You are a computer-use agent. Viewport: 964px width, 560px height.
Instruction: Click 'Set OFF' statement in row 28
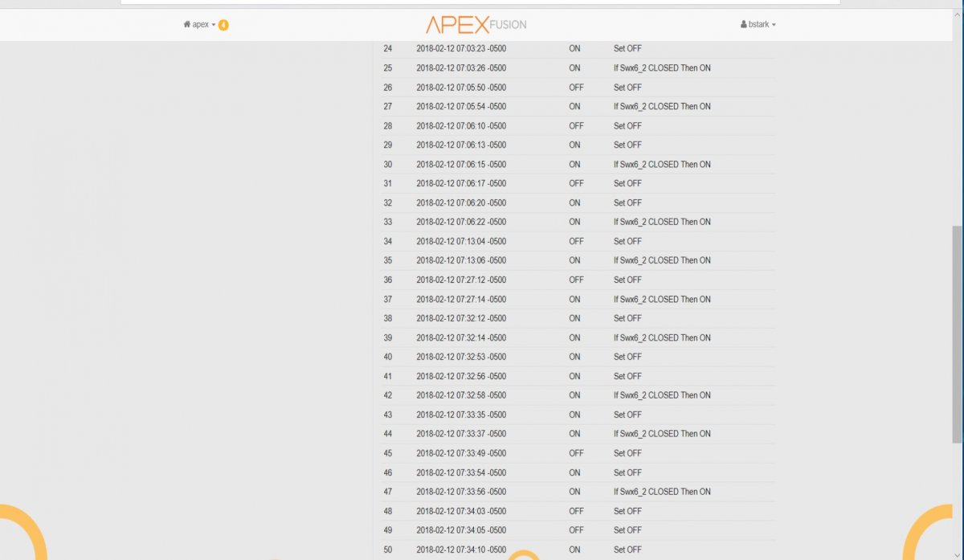click(x=627, y=126)
